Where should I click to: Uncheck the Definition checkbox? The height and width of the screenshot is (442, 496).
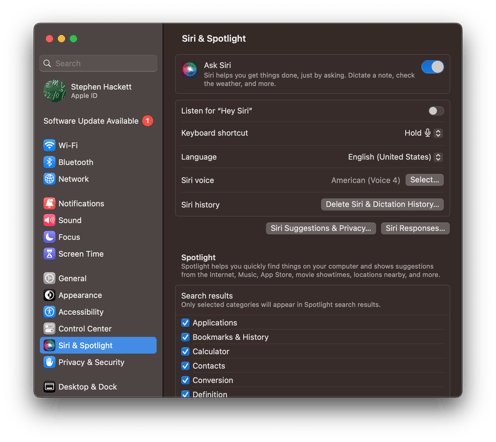click(185, 394)
